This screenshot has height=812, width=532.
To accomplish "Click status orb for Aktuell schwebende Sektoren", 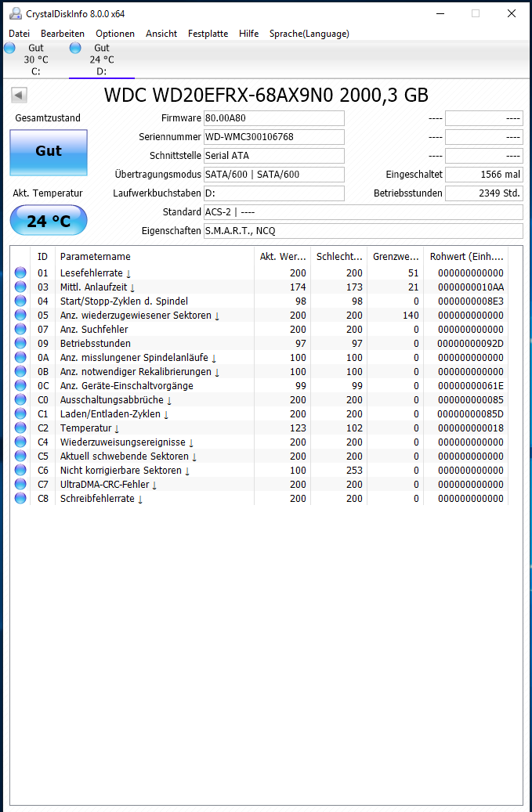I will (x=20, y=457).
